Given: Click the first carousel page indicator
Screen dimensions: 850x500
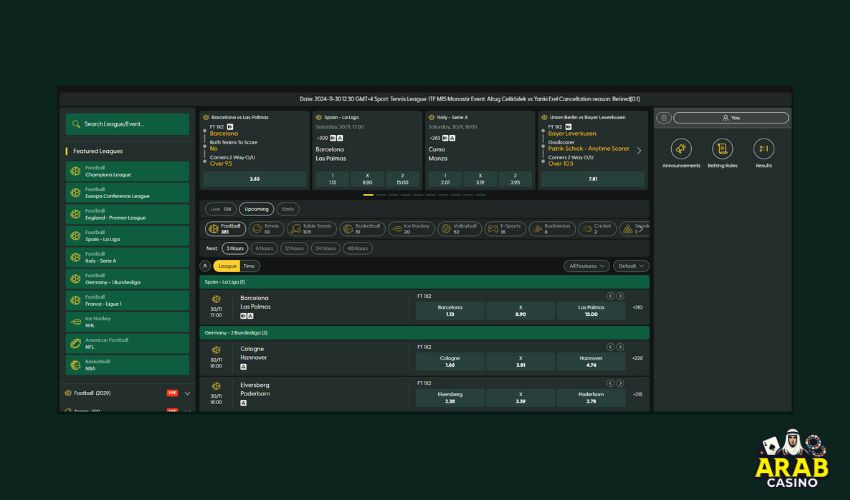Looking at the screenshot, I should 368,195.
